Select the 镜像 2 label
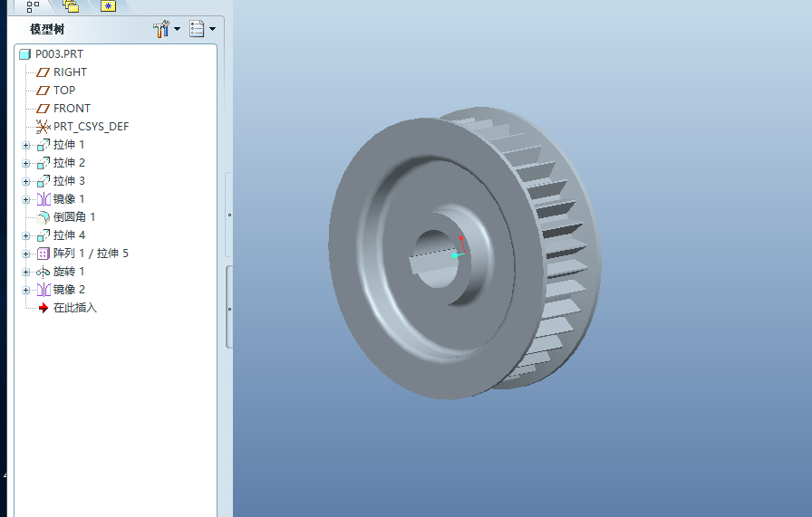Image resolution: width=812 pixels, height=517 pixels. [x=69, y=290]
